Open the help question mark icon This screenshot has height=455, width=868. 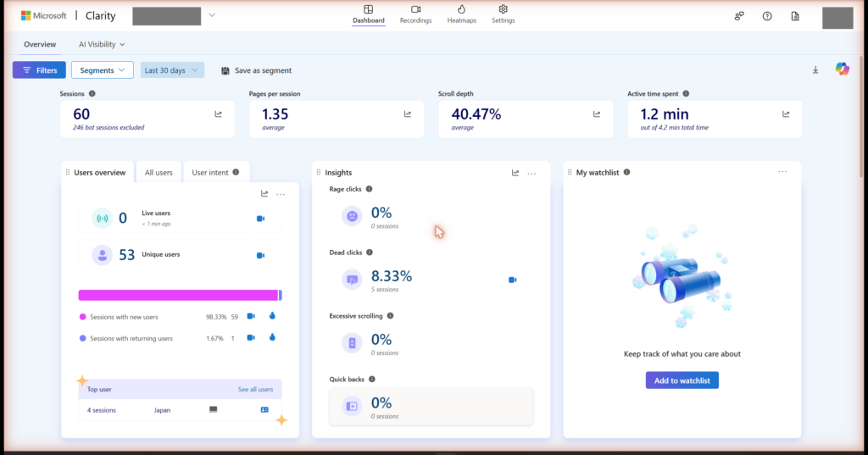click(767, 16)
